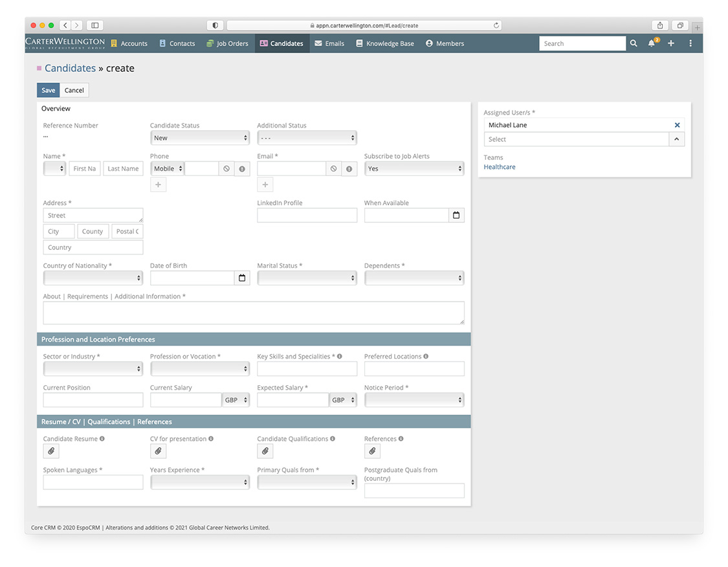Save the new candidate record
Viewport: 728px width, 567px height.
click(x=48, y=90)
